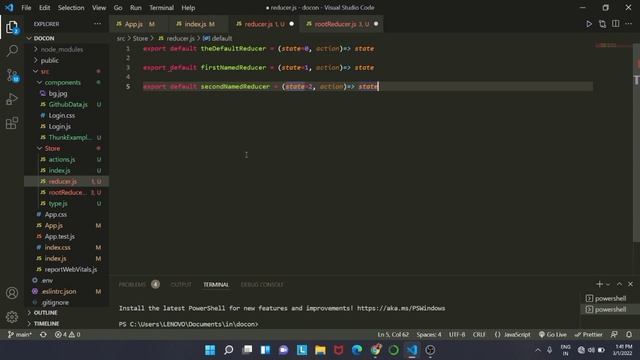Open .eslintrc.json file
The width and height of the screenshot is (640, 360).
(x=58, y=291)
